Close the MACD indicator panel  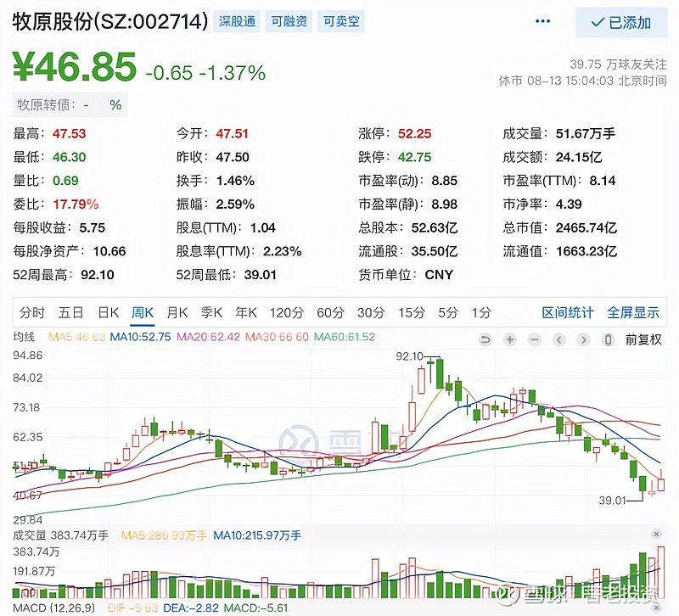point(656,608)
